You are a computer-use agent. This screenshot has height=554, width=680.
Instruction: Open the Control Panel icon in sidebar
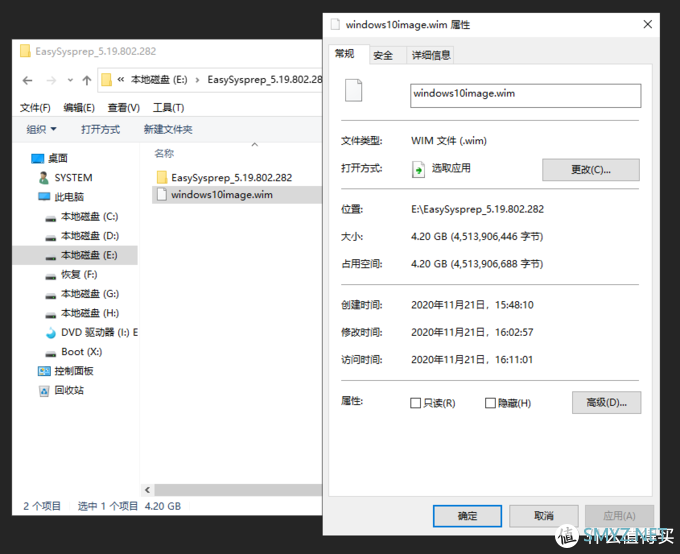click(43, 371)
